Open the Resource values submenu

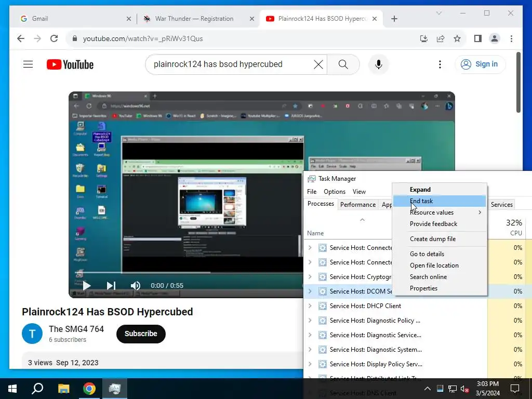pyautogui.click(x=440, y=212)
